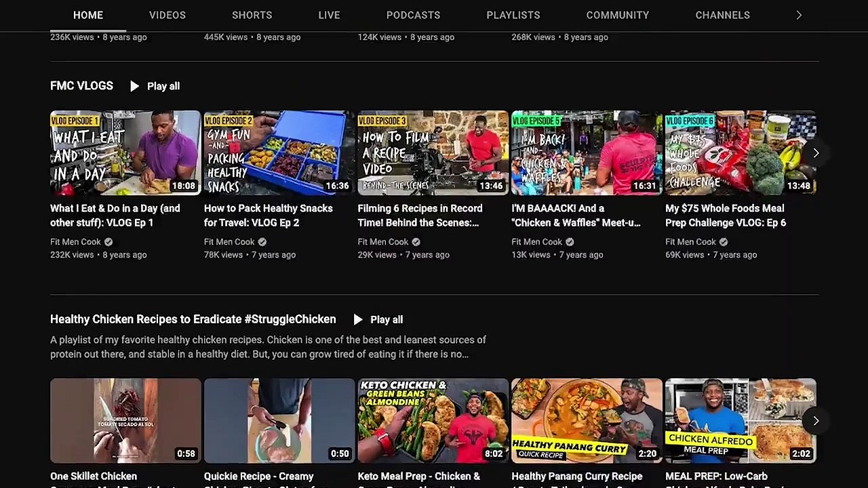Open title 'What I Eat & Do in a Day' VLOG Ep 1
This screenshot has width=868, height=488.
(115, 216)
